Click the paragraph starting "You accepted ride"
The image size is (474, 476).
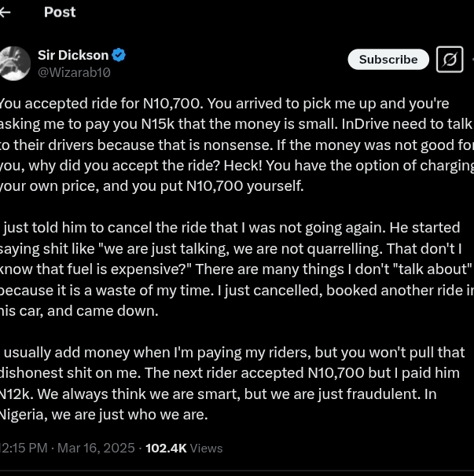pyautogui.click(x=236, y=145)
